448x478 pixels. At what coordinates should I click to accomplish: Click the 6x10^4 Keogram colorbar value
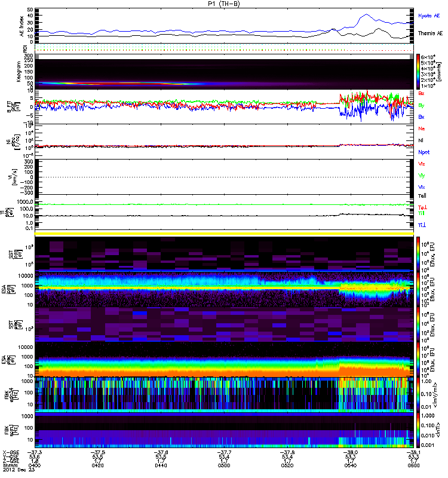[x=428, y=57]
